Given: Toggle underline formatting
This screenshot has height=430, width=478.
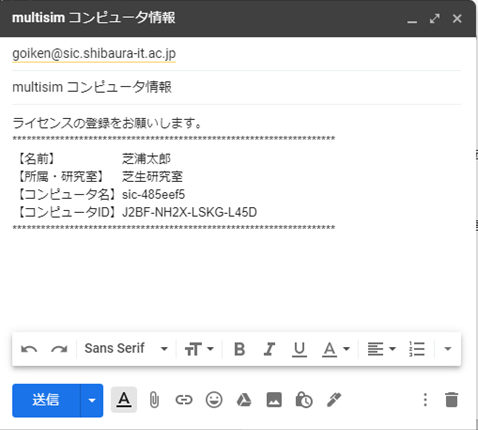Looking at the screenshot, I should coord(299,350).
